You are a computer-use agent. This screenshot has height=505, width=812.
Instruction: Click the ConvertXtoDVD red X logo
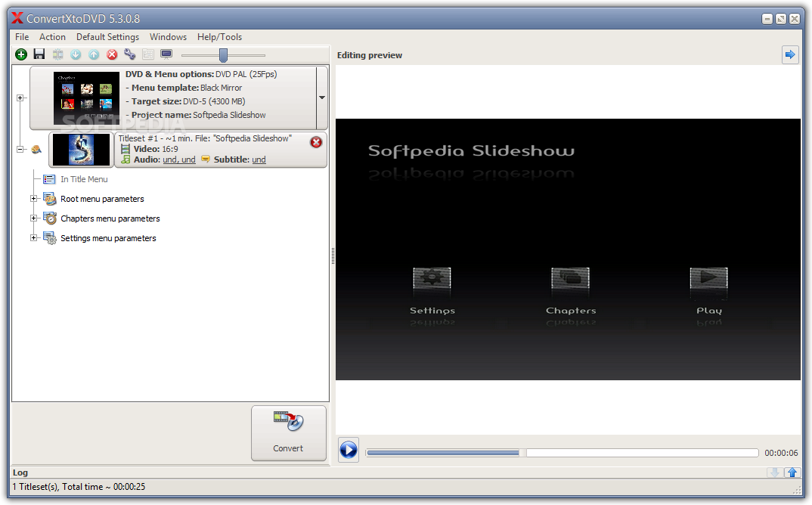(17, 18)
